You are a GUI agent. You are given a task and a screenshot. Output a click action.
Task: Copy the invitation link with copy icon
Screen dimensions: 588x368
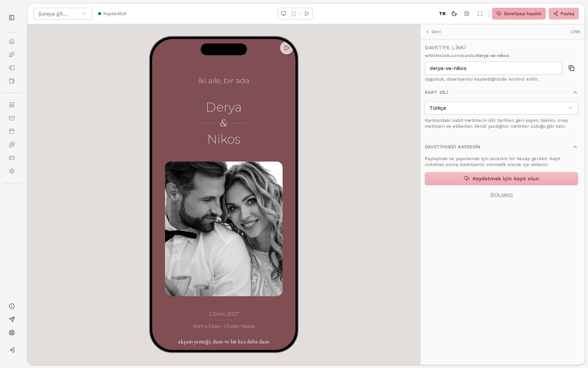tap(571, 68)
